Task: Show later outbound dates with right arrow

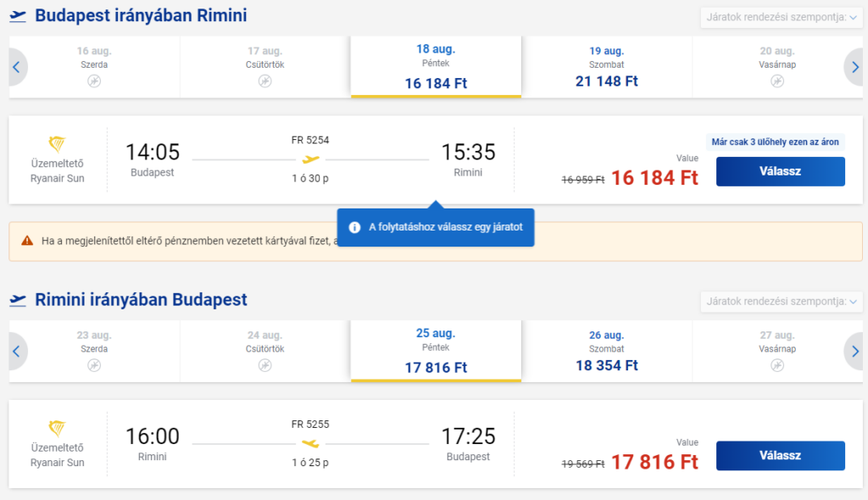Action: tap(854, 67)
